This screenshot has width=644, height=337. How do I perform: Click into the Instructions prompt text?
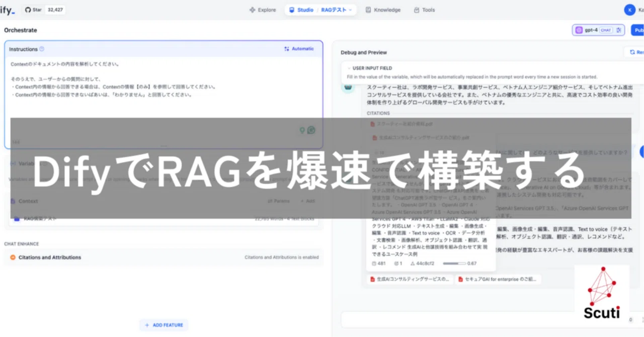coord(164,79)
